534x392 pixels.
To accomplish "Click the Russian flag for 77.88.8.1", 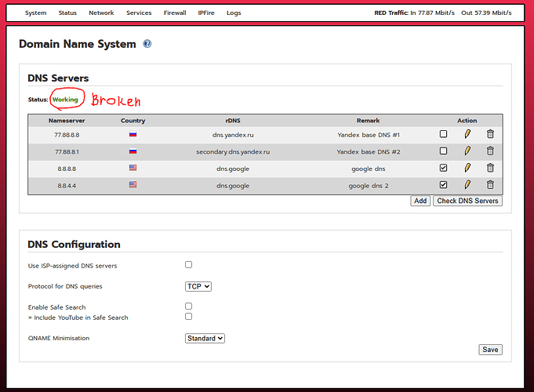I will click(x=133, y=151).
